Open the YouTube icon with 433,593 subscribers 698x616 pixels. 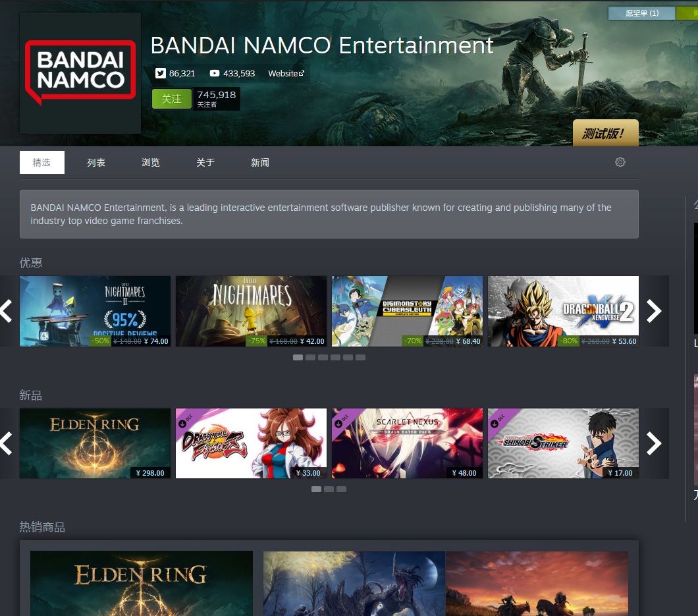tap(215, 74)
